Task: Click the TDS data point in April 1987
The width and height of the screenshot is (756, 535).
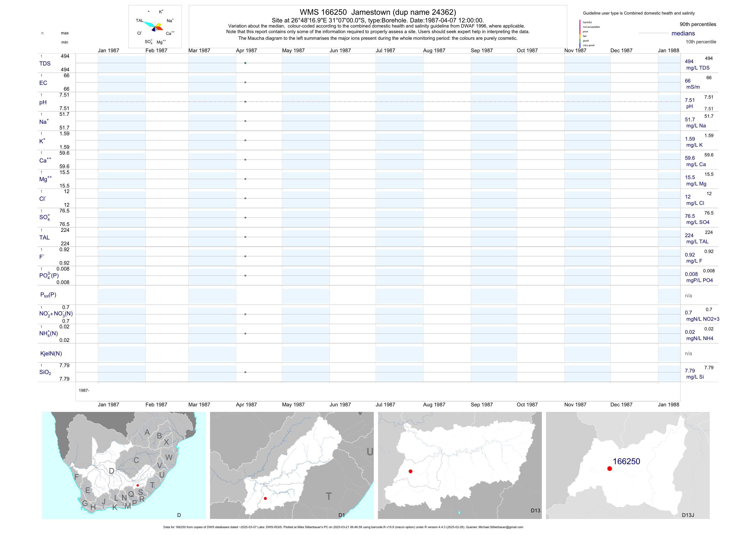Action: 245,63
